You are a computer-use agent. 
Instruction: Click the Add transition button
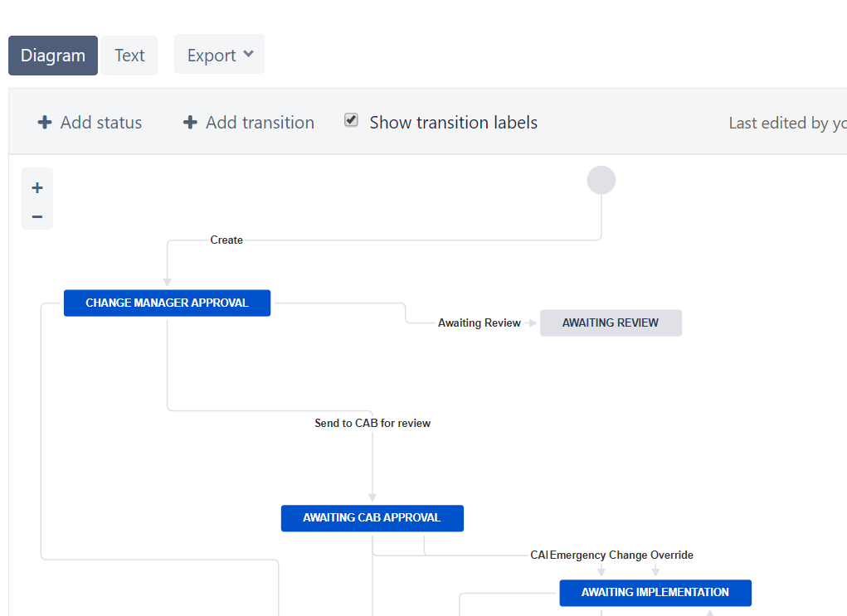[x=249, y=123]
